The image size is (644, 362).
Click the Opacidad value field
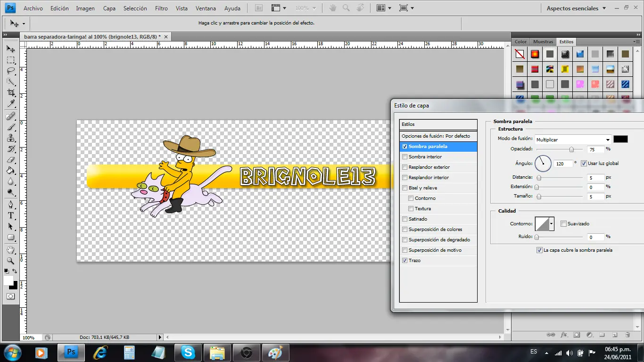[x=596, y=149]
